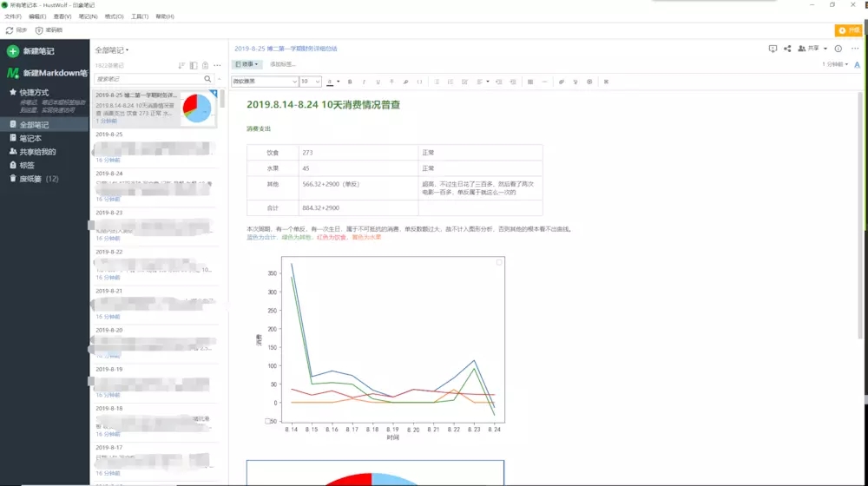Click the pie chart thumbnail in first note
This screenshot has height=486, width=868.
pos(197,108)
